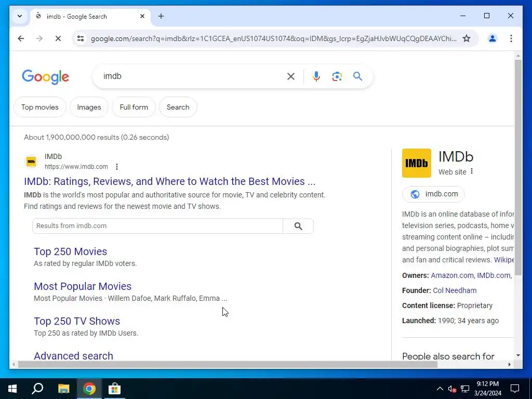Open the tab search dropdown arrow

click(20, 16)
